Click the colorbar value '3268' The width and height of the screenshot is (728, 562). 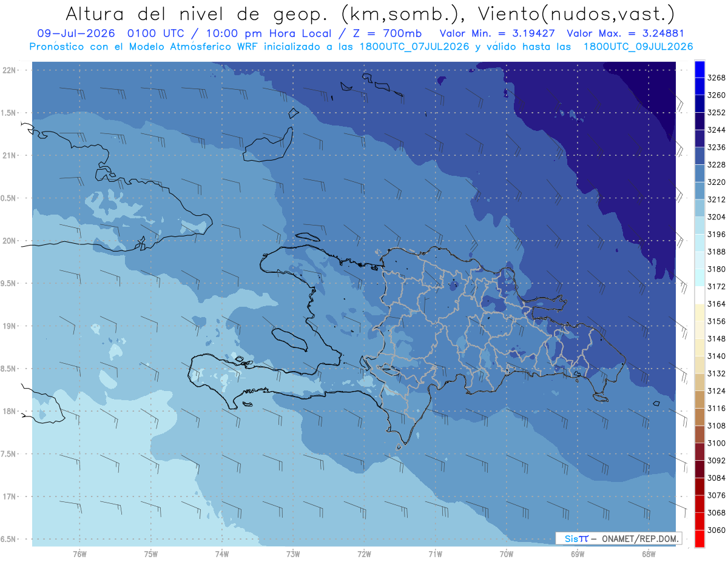[x=716, y=78]
